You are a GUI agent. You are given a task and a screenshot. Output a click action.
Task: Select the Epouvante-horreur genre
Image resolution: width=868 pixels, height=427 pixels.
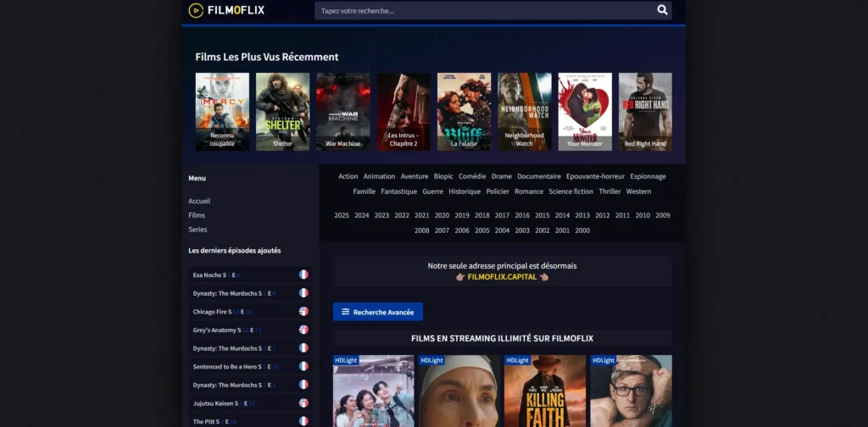(595, 176)
